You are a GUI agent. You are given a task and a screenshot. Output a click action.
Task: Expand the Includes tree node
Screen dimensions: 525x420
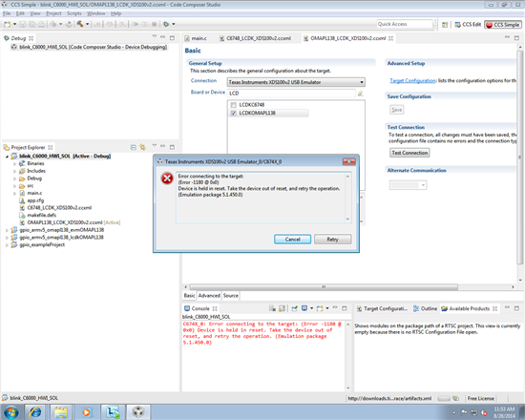tap(14, 171)
